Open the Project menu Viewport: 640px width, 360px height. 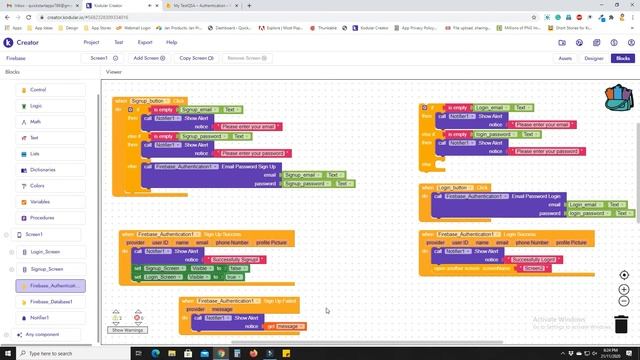coord(91,42)
